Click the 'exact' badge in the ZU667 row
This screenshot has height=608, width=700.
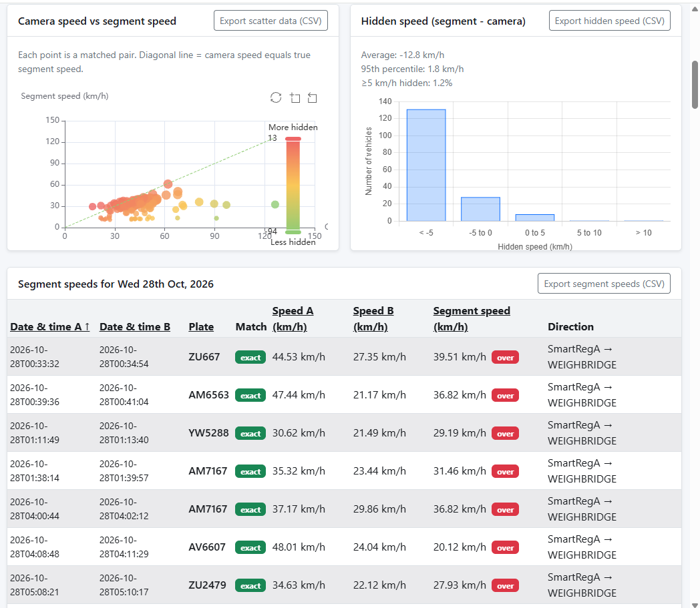point(250,357)
